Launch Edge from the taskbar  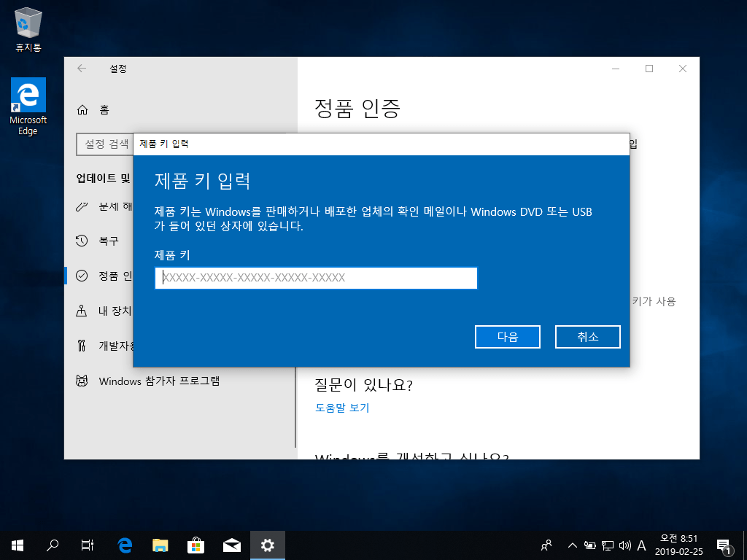(x=125, y=545)
